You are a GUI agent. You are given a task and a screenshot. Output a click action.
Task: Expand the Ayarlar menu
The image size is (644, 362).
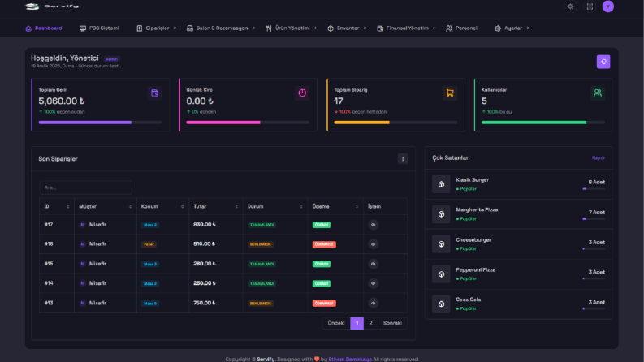512,28
